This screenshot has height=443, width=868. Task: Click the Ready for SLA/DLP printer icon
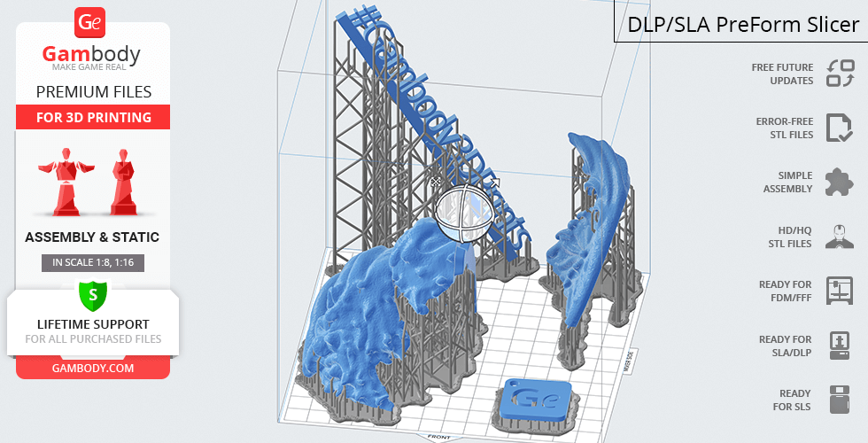[x=839, y=346]
